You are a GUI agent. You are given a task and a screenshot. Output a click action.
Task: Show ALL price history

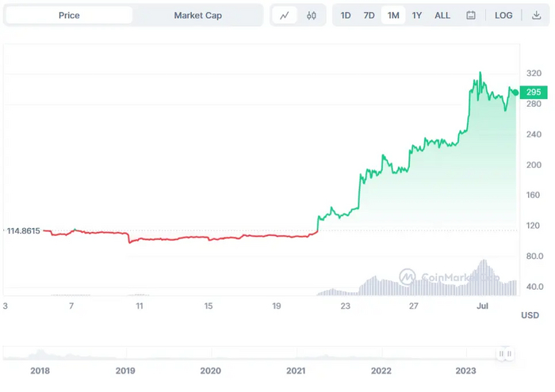[x=442, y=15]
